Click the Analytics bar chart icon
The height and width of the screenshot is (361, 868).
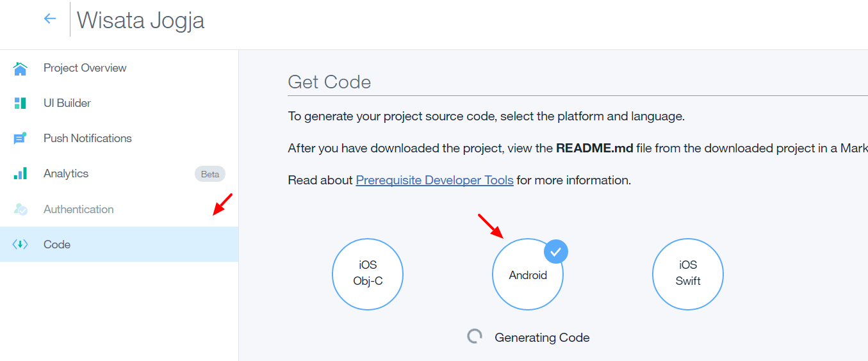[20, 173]
